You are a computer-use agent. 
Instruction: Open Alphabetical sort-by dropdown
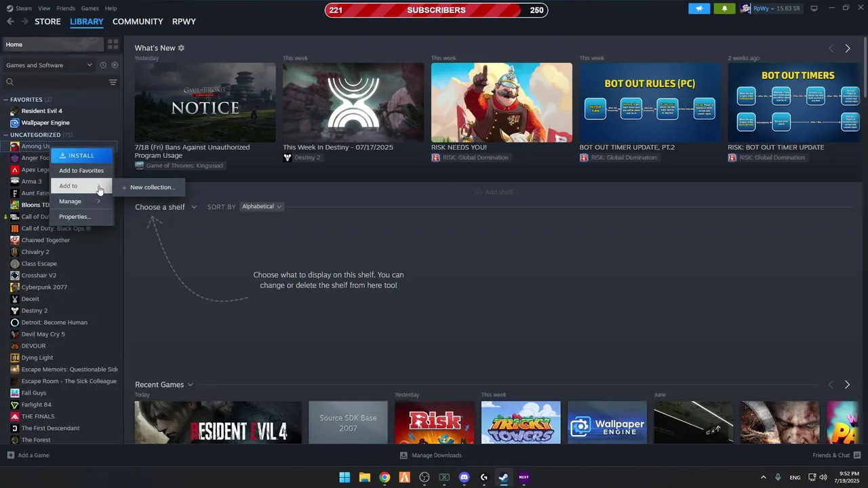tap(261, 207)
